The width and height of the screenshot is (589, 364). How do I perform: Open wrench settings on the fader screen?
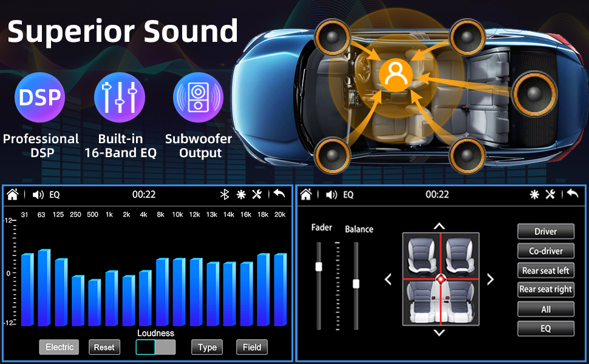tap(550, 195)
